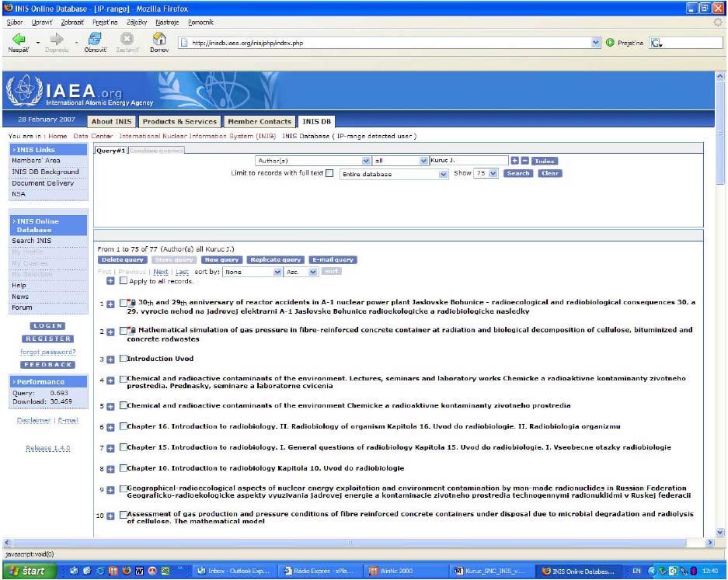This screenshot has height=580, width=728.
Task: Click the LOGIN button in sidebar
Action: [48, 326]
